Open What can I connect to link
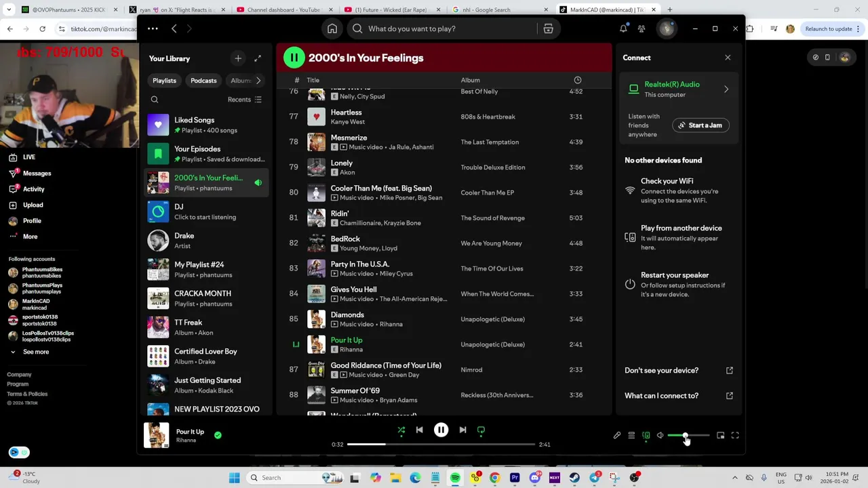The height and width of the screenshot is (488, 868). tap(678, 396)
